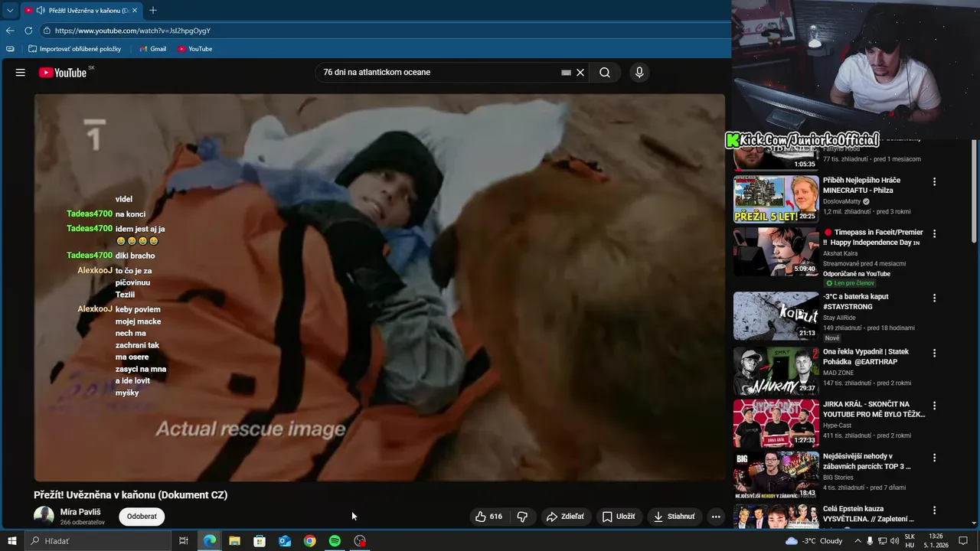Viewport: 980px width, 551px height.
Task: Launch Spotify from taskbar
Action: (335, 541)
